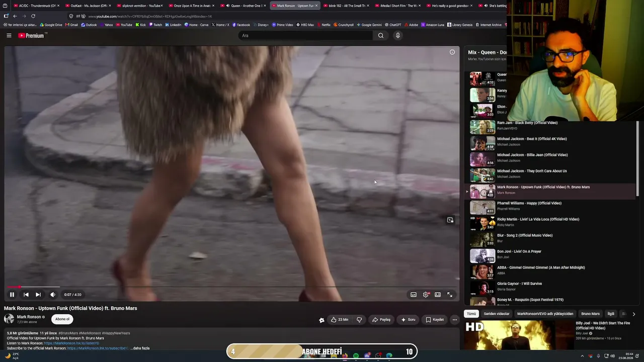
Task: Play 'Ram Jam - Black Betty' from the mix
Action: click(551, 126)
